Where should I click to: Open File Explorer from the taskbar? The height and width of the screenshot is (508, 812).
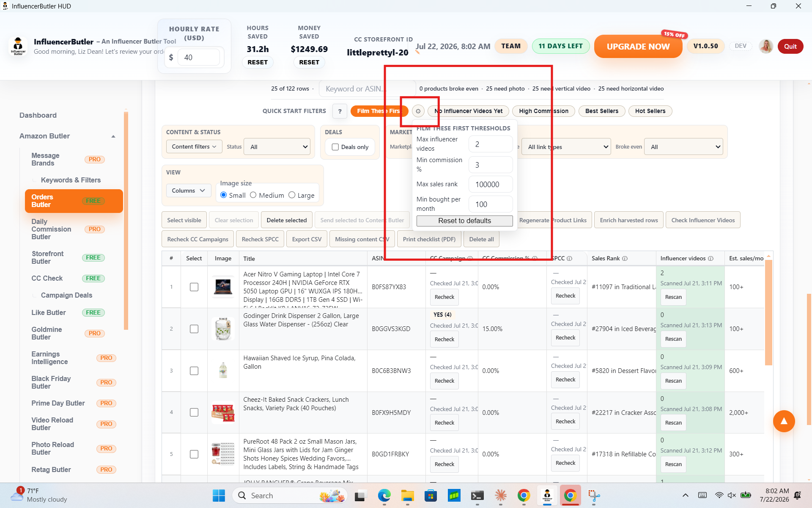click(x=407, y=495)
